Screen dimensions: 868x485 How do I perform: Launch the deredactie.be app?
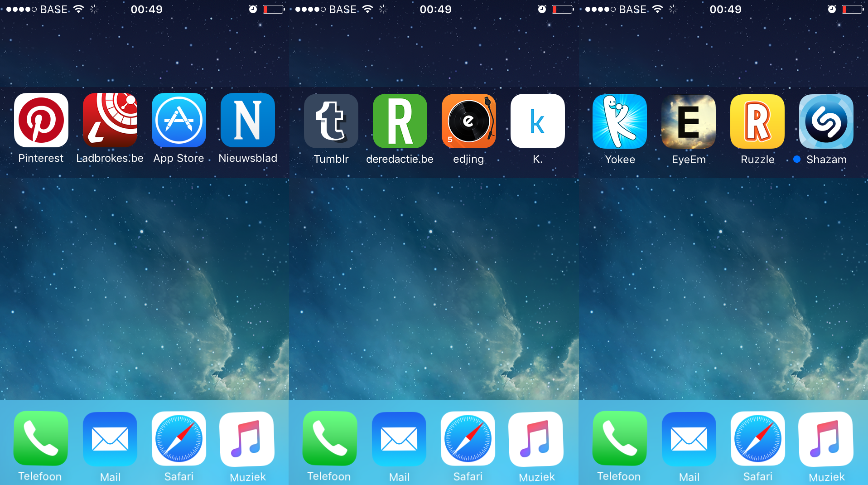coord(400,121)
